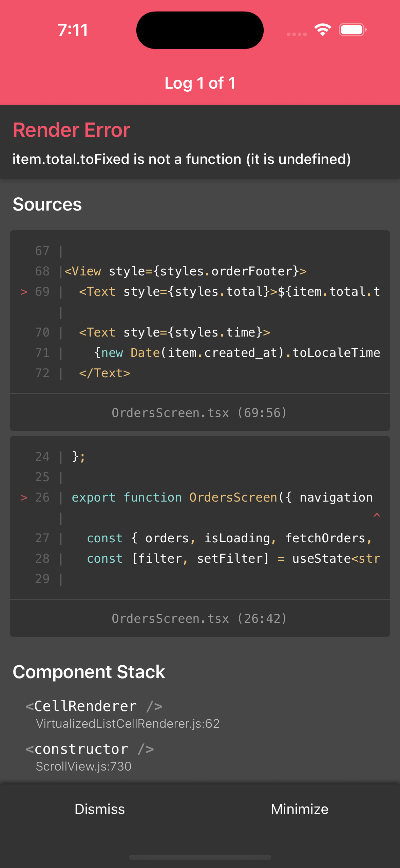This screenshot has height=868, width=400.
Task: Tap the Sources section heading
Action: (x=47, y=204)
